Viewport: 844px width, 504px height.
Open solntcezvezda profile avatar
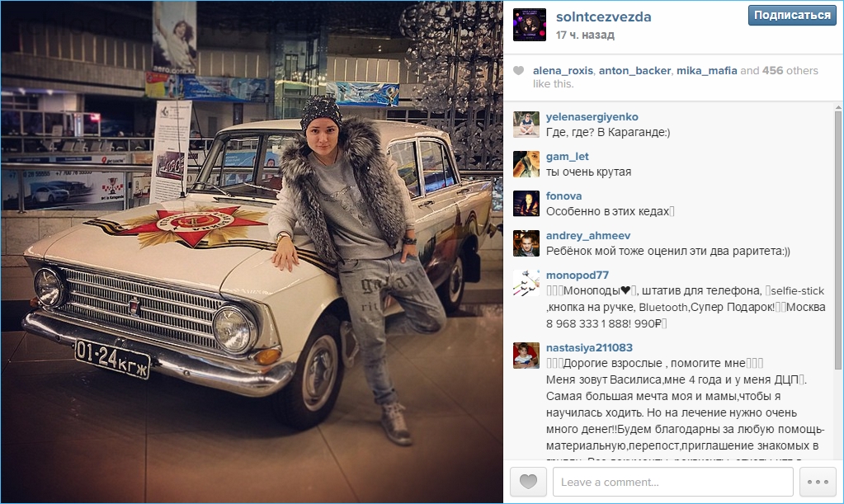click(x=529, y=25)
